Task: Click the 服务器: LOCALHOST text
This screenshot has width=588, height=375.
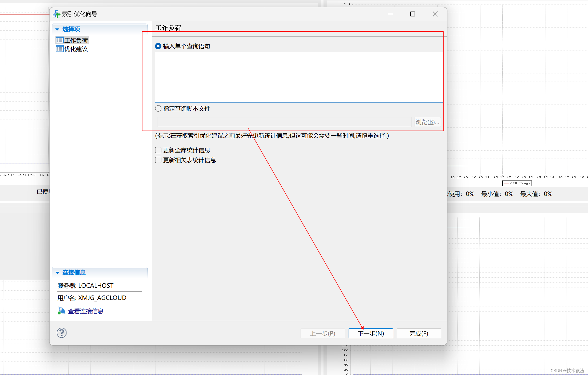Action: pyautogui.click(x=85, y=285)
